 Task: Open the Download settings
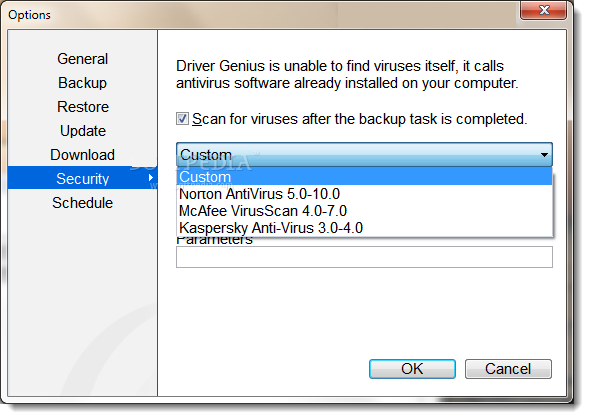point(83,155)
